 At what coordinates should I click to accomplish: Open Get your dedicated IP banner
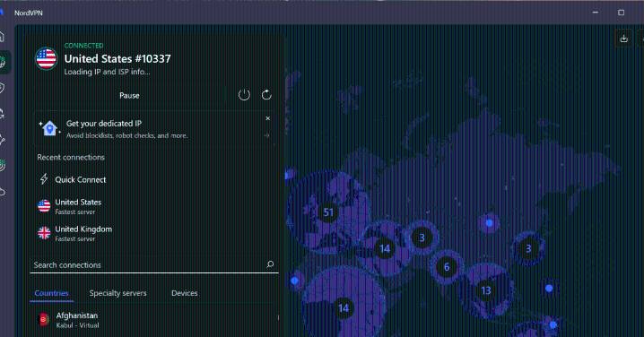[154, 129]
